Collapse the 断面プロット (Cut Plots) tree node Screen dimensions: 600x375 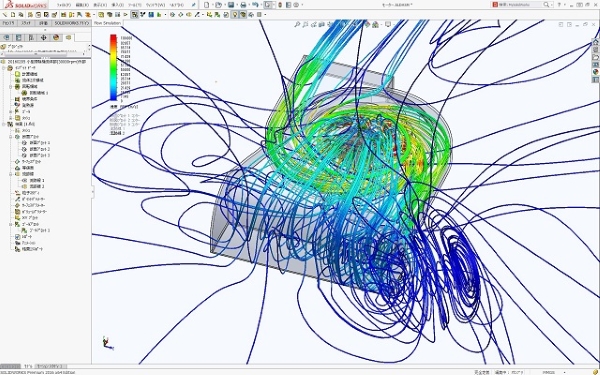click(x=11, y=137)
